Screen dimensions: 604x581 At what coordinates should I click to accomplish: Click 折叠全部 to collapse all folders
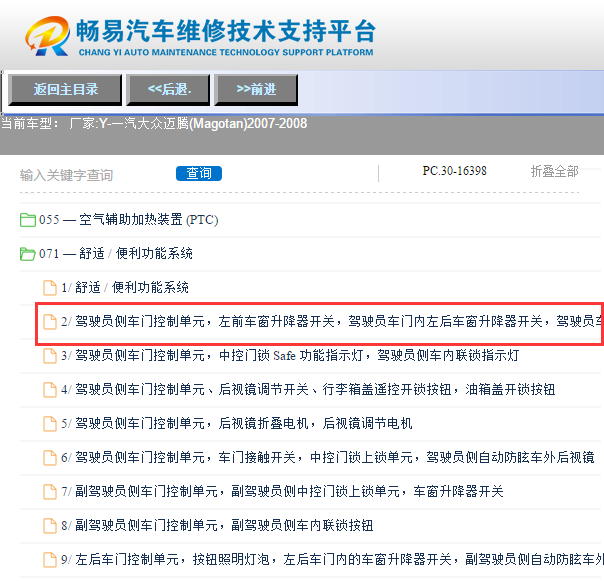(x=554, y=171)
